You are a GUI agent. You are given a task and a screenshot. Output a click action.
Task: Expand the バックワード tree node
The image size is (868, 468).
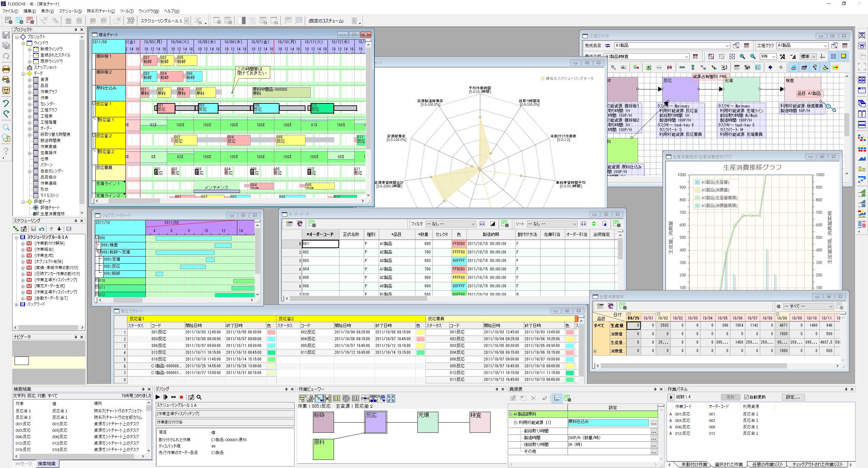point(16,304)
